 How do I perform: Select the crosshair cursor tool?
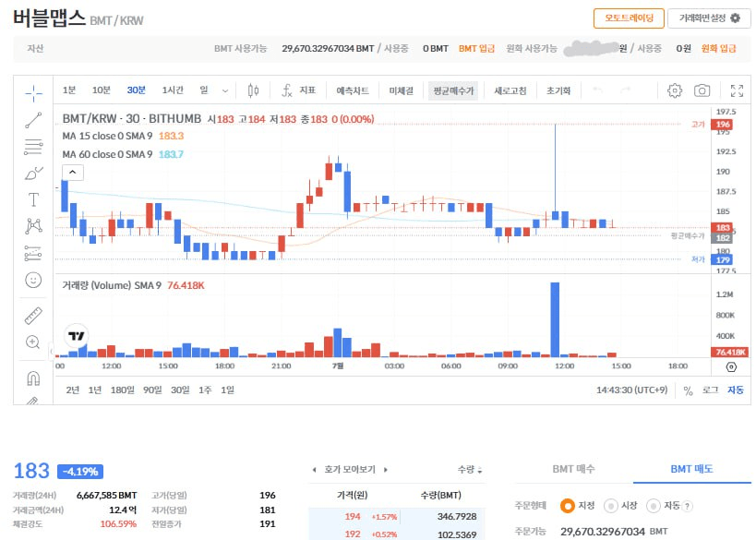[33, 93]
